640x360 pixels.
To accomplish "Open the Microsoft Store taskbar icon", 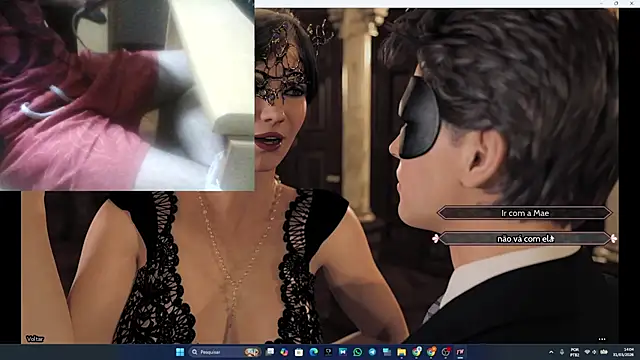I will point(299,352).
